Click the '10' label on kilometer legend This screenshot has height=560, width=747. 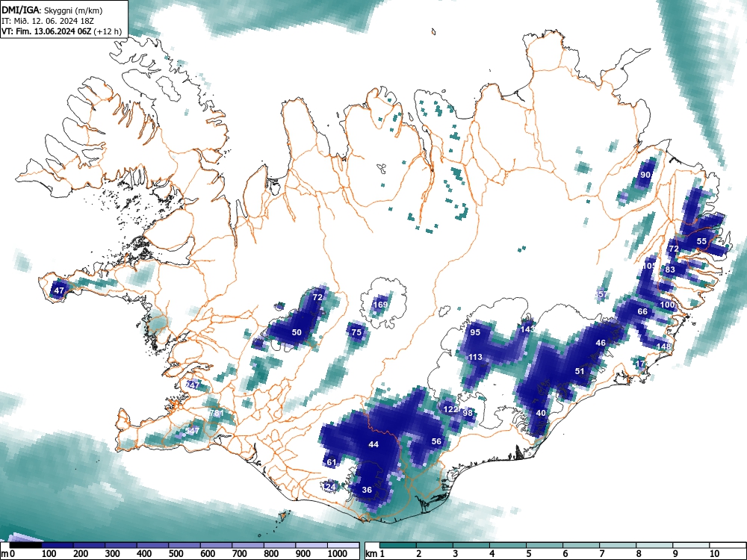[713, 554]
